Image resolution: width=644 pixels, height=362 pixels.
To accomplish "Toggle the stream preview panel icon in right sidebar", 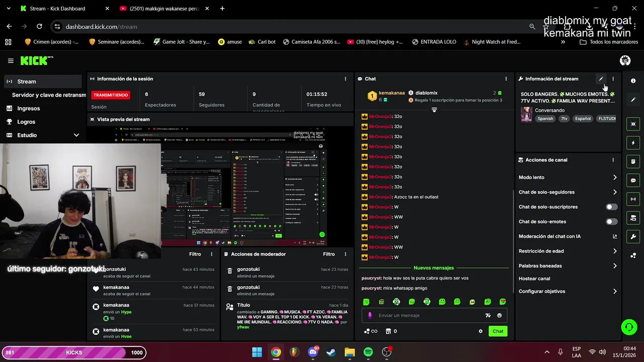I will (x=633, y=124).
